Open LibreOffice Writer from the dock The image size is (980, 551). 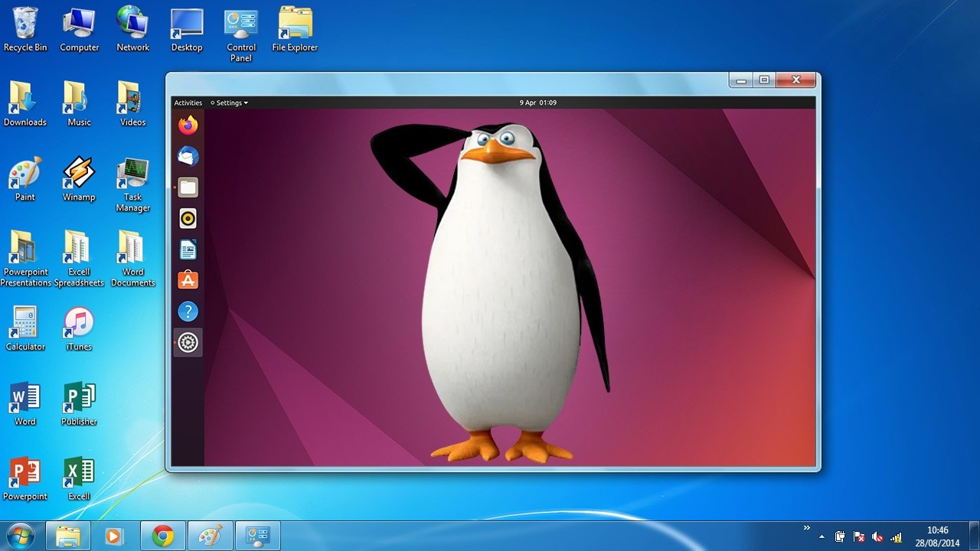pos(188,249)
